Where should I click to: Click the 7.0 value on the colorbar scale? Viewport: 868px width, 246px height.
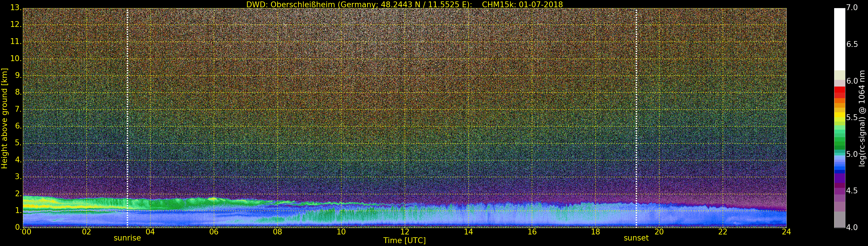(852, 8)
